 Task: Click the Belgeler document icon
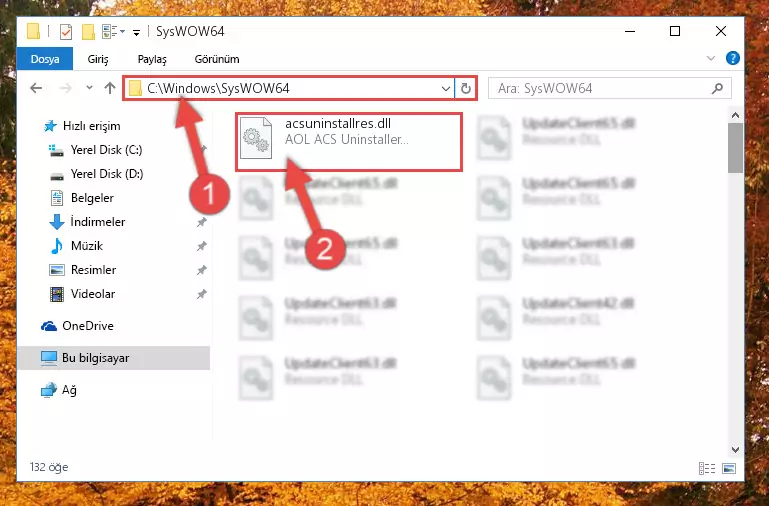[57, 198]
